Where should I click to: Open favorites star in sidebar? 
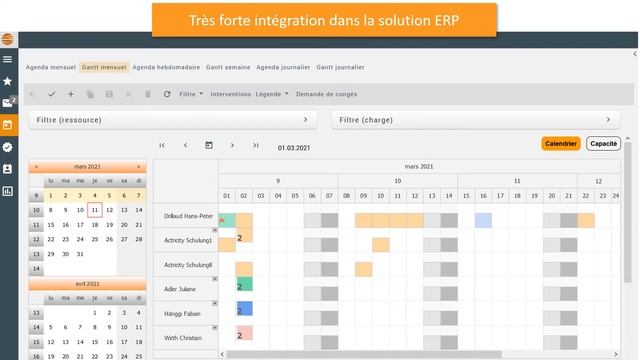(x=7, y=81)
